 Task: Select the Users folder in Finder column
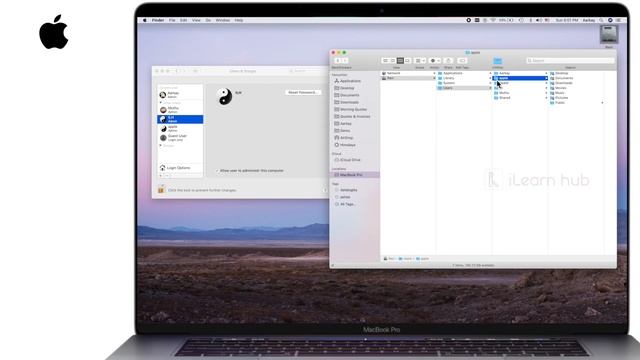click(x=464, y=88)
